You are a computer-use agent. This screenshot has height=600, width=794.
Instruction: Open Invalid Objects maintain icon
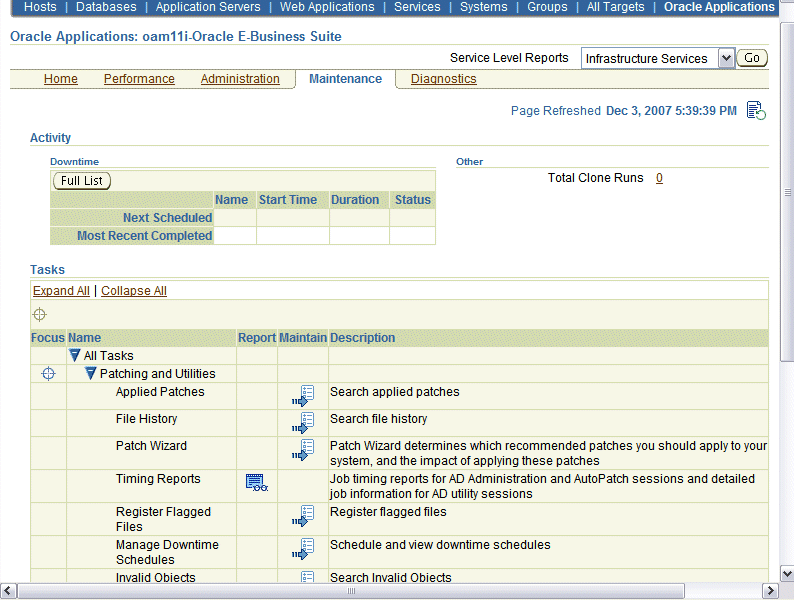pos(307,576)
